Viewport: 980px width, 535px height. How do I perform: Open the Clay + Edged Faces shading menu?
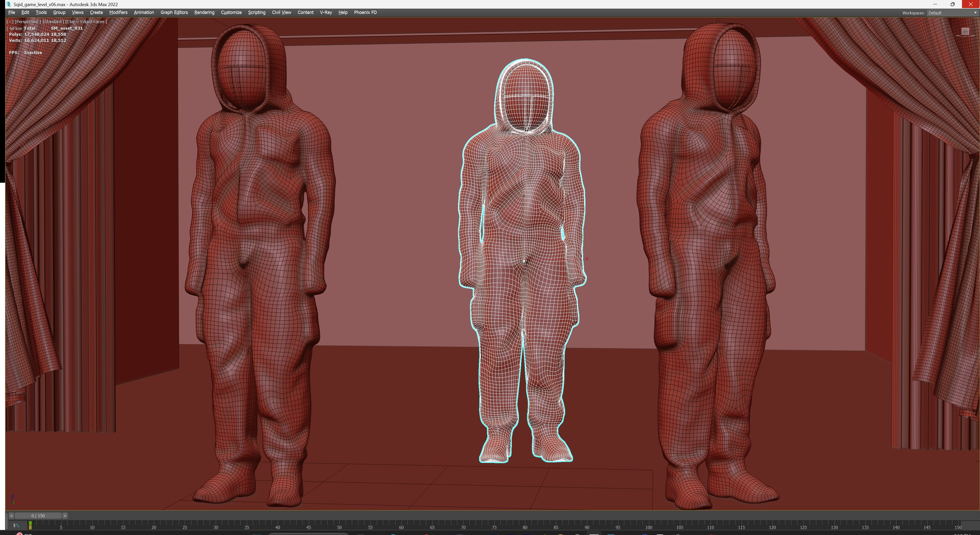(86, 22)
